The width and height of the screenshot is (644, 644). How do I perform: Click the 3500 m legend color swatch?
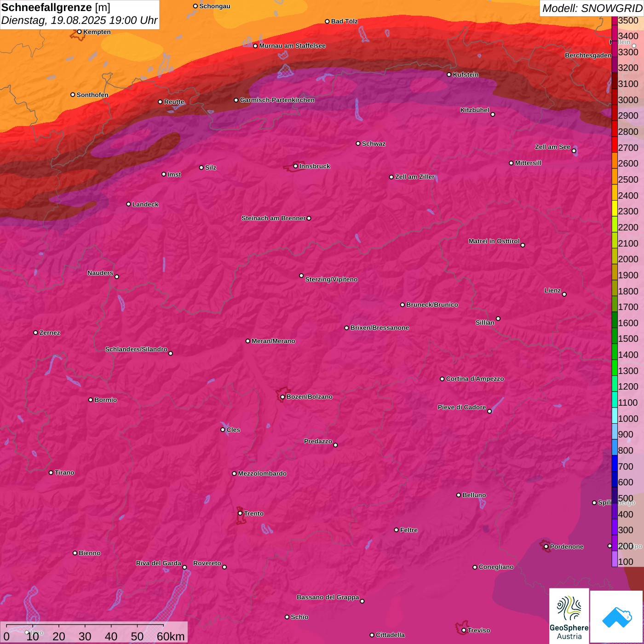click(615, 20)
